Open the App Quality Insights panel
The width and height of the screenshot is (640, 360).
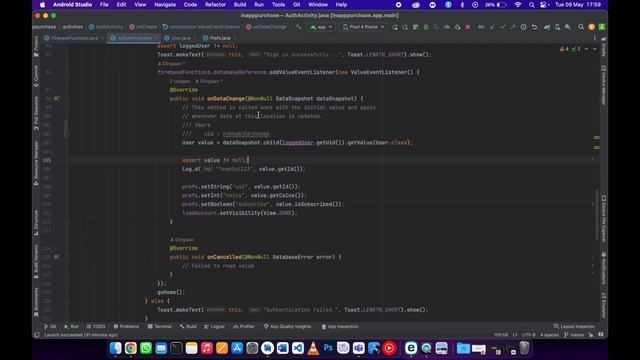pos(287,327)
